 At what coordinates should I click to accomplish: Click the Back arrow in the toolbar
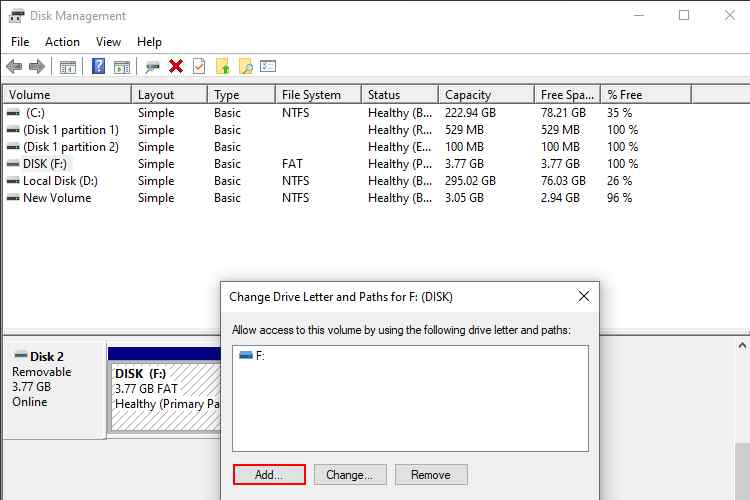click(x=14, y=67)
